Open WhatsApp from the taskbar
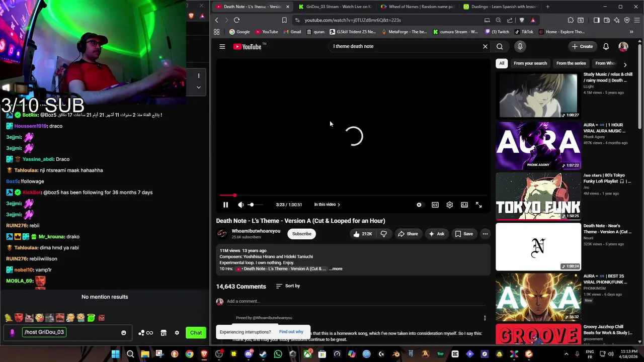 (x=278, y=354)
